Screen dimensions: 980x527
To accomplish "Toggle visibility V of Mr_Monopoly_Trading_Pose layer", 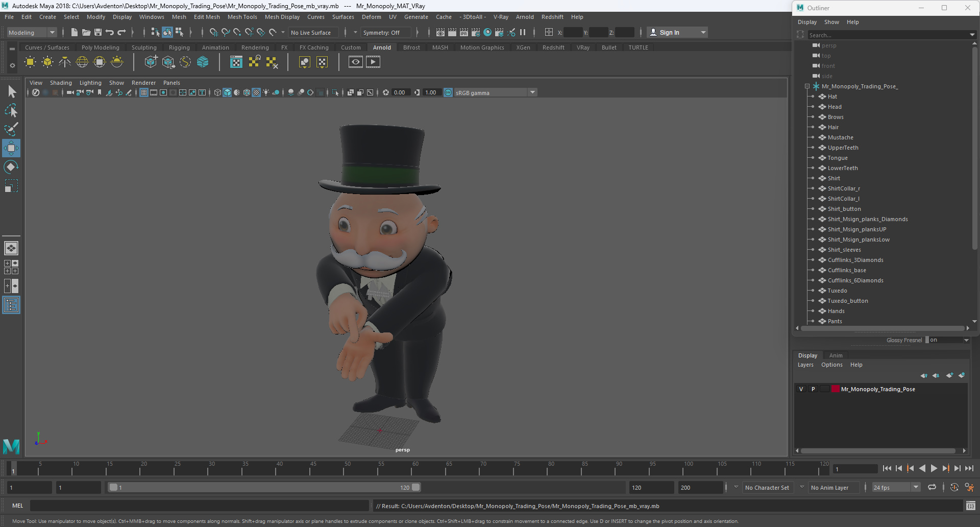I will (x=801, y=389).
